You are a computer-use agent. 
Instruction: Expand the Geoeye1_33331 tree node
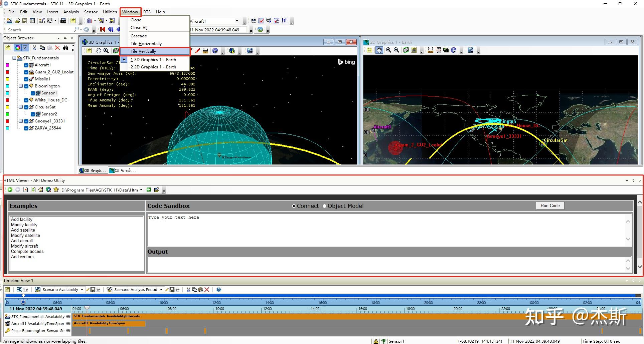[21, 121]
